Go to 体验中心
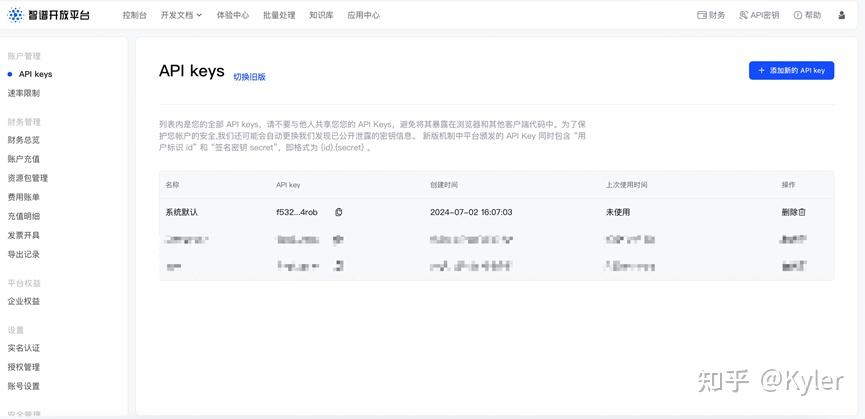The height and width of the screenshot is (419, 865). (233, 15)
